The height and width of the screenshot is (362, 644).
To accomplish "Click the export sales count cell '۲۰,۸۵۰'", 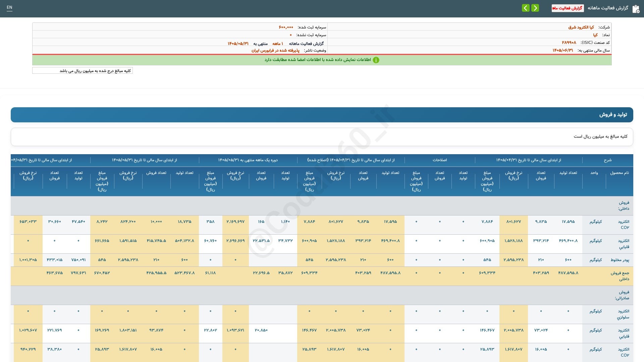I will [x=261, y=330].
